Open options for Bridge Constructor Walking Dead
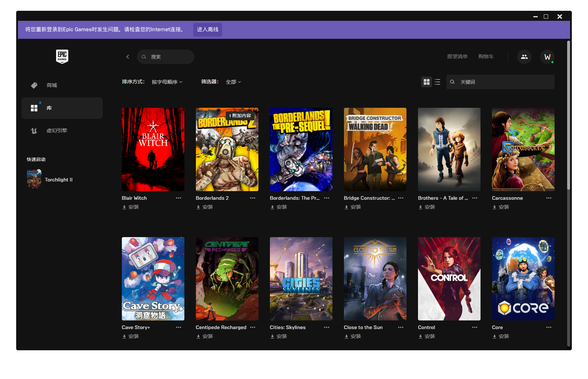The height and width of the screenshot is (379, 588). [x=401, y=198]
